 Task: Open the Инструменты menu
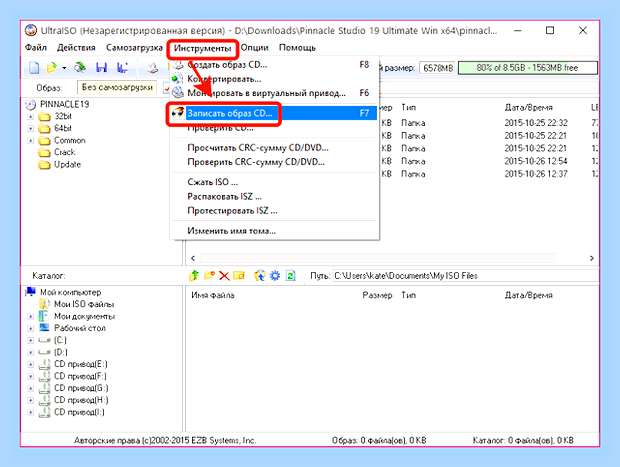tap(202, 48)
